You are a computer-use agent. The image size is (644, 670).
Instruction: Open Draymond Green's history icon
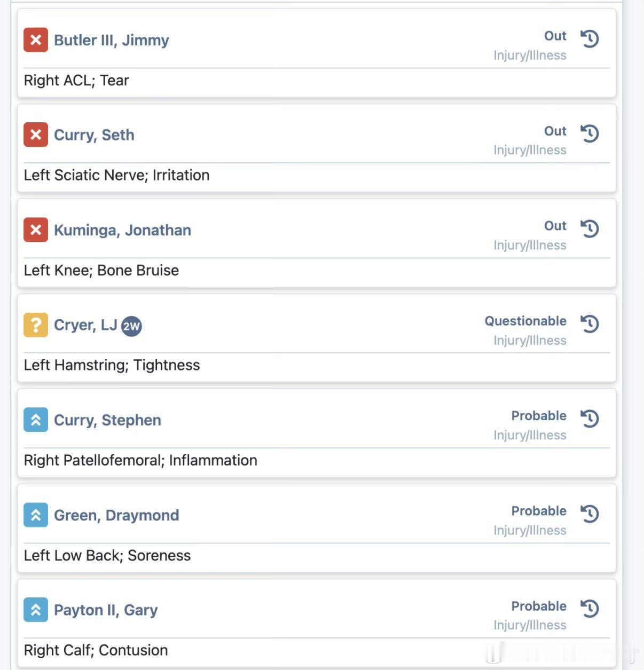click(x=590, y=514)
